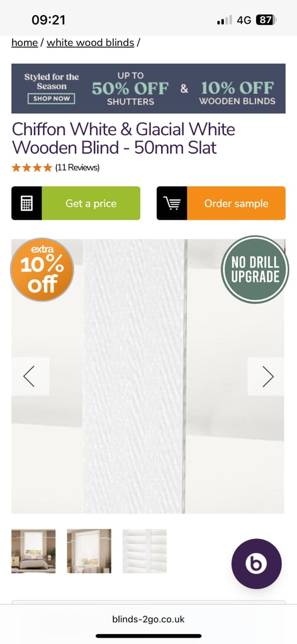This screenshot has width=297, height=644.
Task: Click the Order sample button
Action: click(236, 203)
